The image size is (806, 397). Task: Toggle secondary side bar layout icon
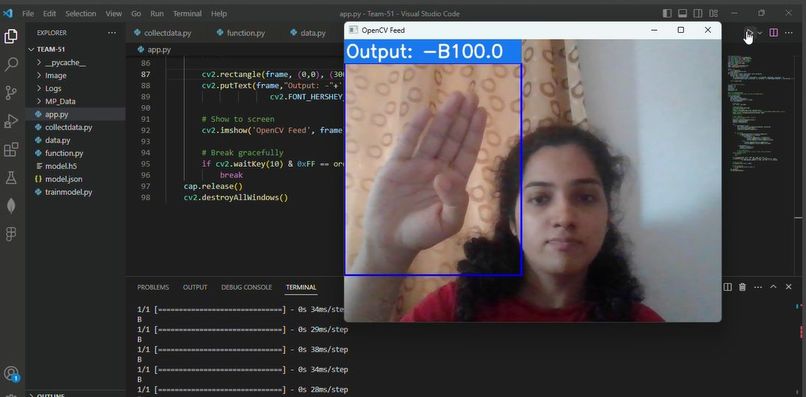(x=698, y=13)
